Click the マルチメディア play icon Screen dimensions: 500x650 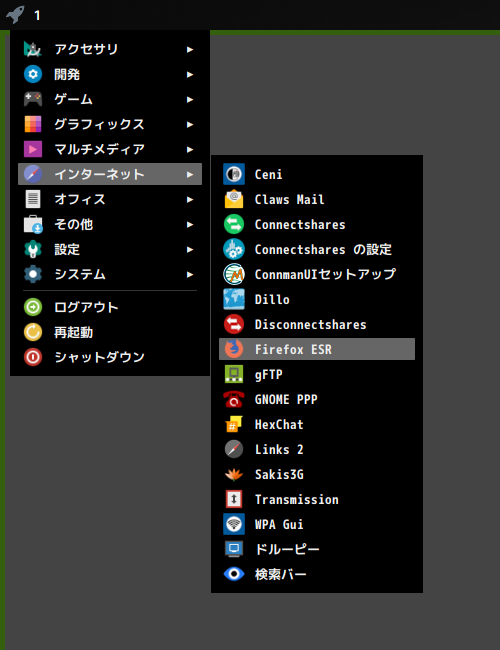pyautogui.click(x=33, y=149)
